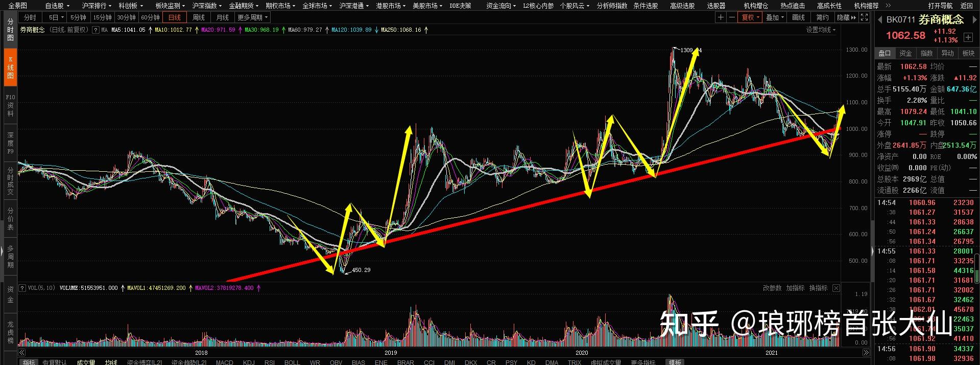
Task: Click VOL indicator help question mark
Action: click(22, 288)
